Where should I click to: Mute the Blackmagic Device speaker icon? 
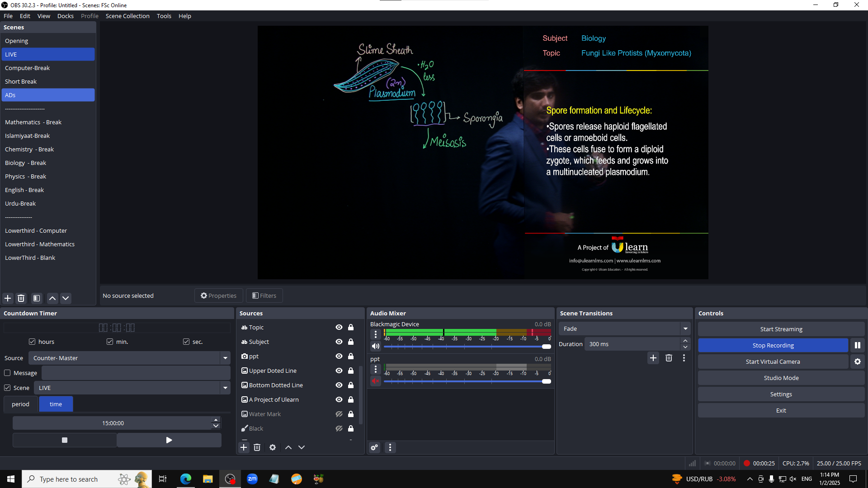click(x=376, y=346)
